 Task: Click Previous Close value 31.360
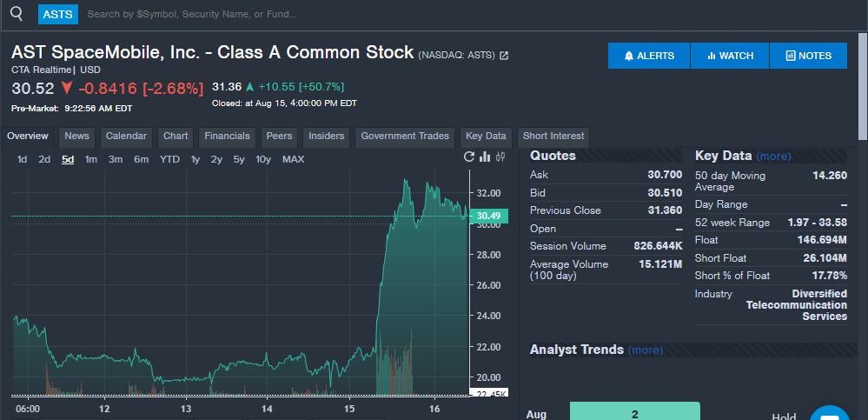click(665, 210)
